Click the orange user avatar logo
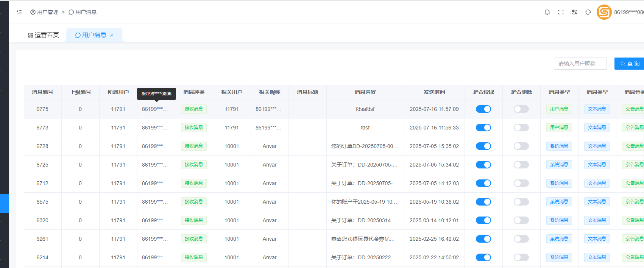 pos(604,12)
